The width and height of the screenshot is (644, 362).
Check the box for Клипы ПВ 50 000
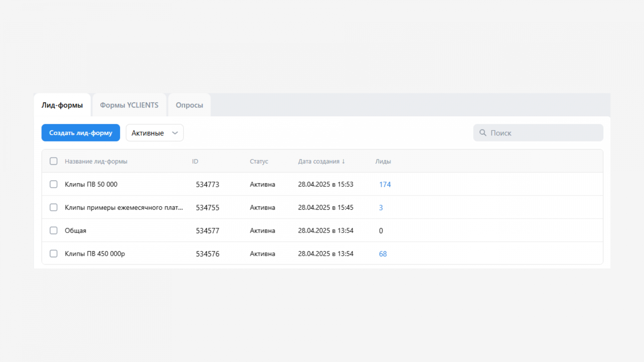pyautogui.click(x=54, y=184)
